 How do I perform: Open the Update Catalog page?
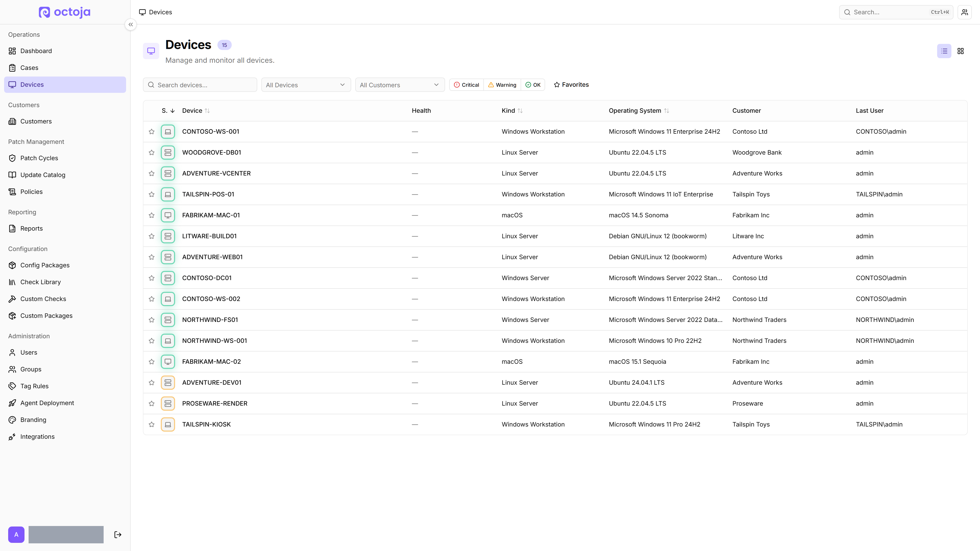[65, 175]
